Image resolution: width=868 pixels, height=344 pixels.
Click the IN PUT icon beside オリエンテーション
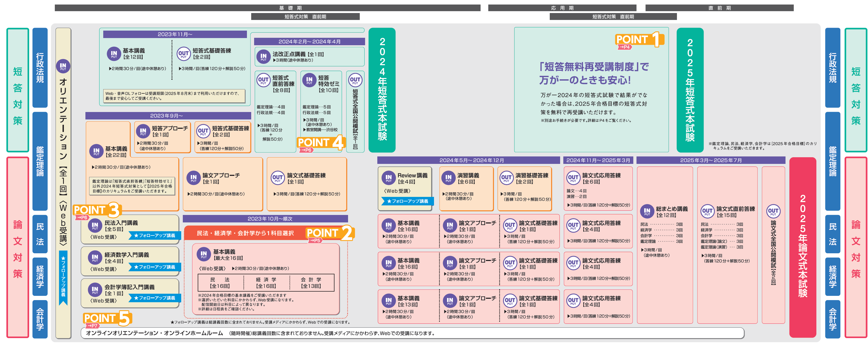63,66
